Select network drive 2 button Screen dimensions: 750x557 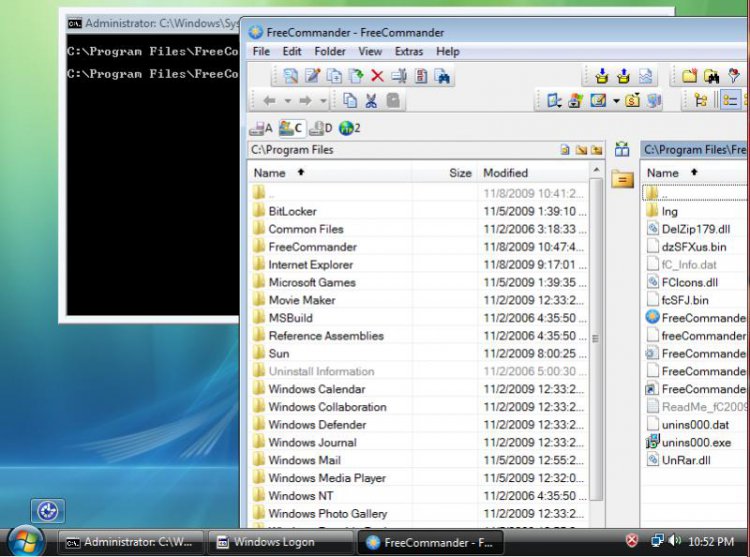(350, 128)
